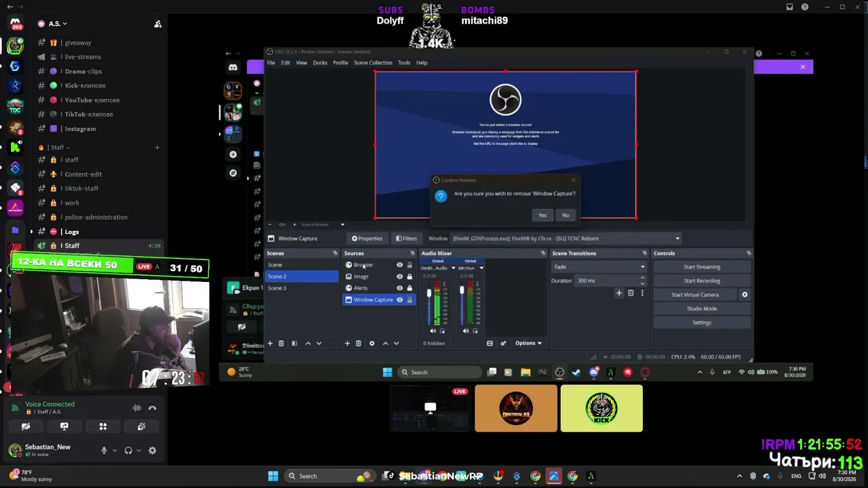Move selected scene up
Image resolution: width=868 pixels, height=488 pixels.
[x=308, y=344]
